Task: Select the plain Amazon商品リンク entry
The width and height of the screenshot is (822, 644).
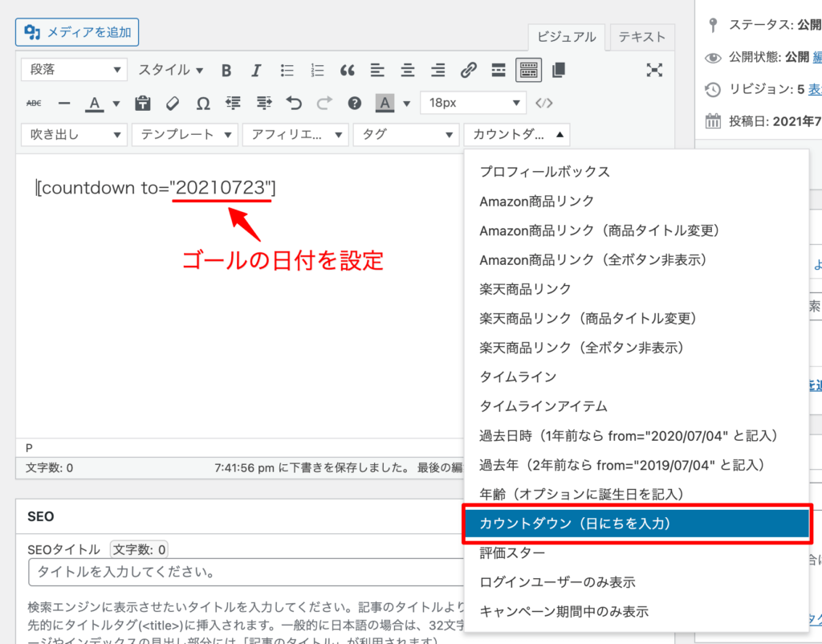Action: click(637, 201)
